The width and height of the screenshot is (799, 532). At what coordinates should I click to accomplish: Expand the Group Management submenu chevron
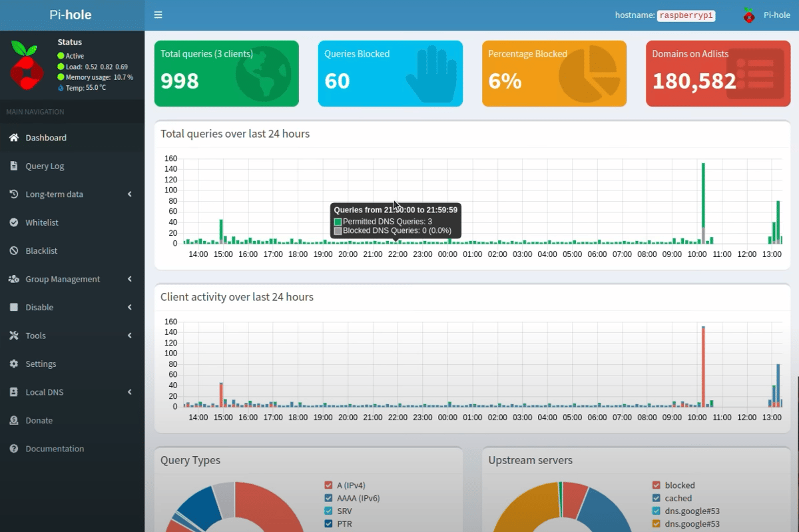(130, 279)
